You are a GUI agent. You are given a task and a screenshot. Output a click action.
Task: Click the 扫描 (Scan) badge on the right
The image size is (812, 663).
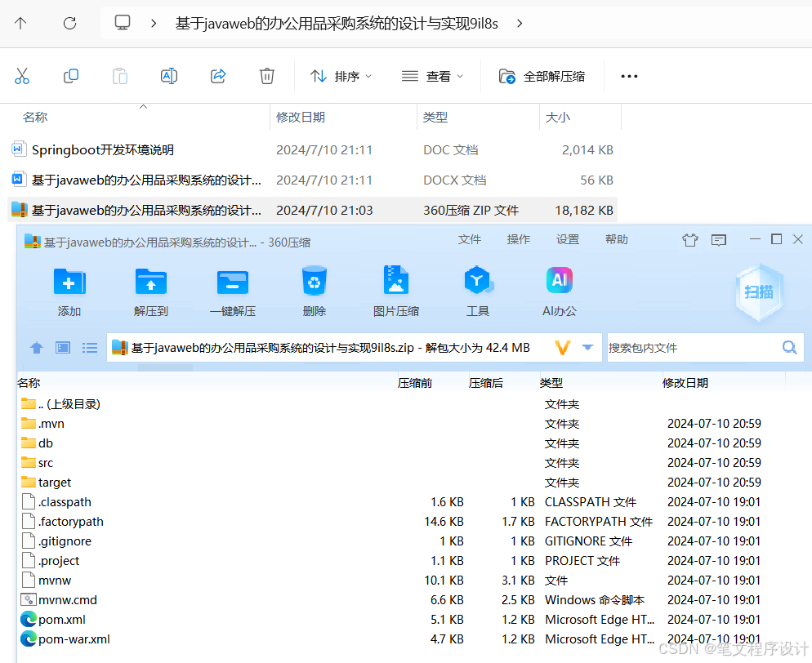(759, 292)
